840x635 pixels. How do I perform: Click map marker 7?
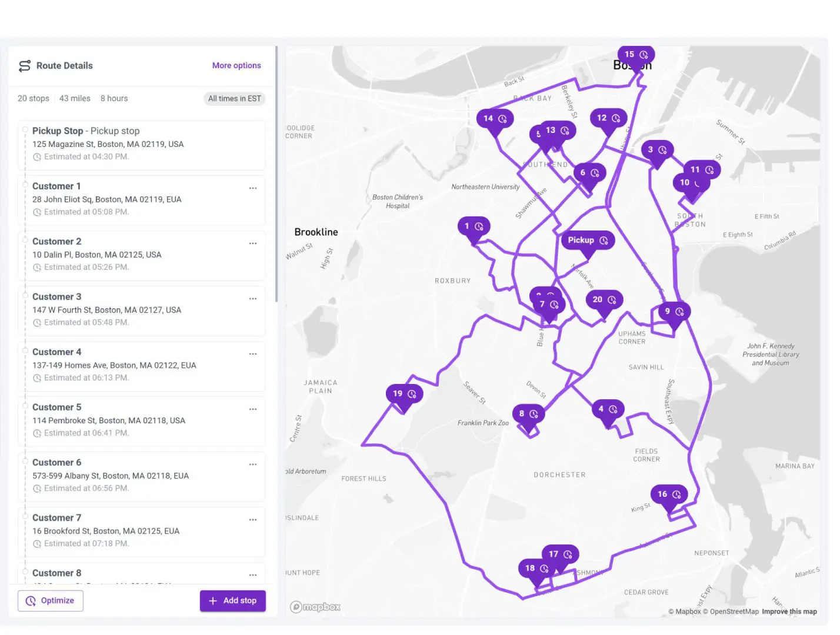pyautogui.click(x=549, y=305)
